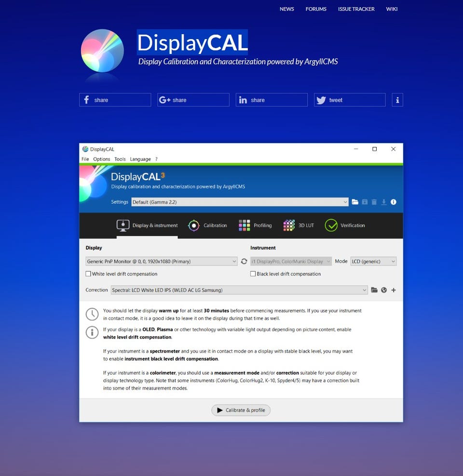The height and width of the screenshot is (476, 463).
Task: Visit the WIKI link
Action: point(392,9)
